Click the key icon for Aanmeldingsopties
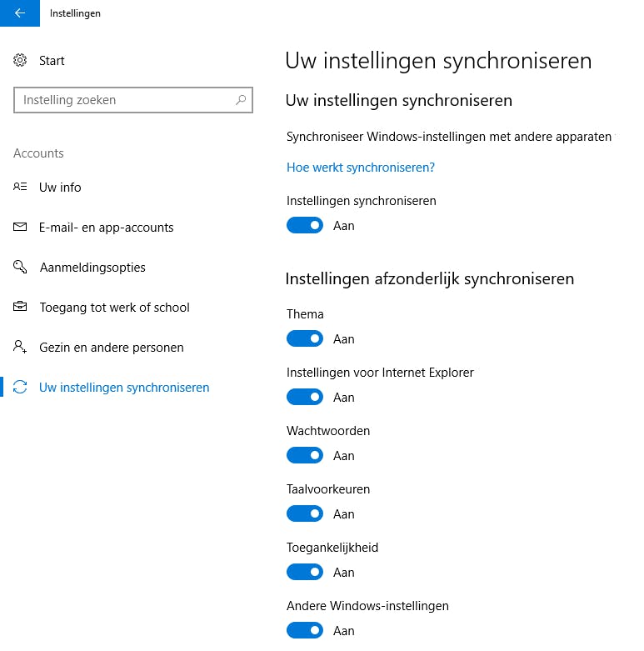Screen dimensions: 644x651 point(21,268)
